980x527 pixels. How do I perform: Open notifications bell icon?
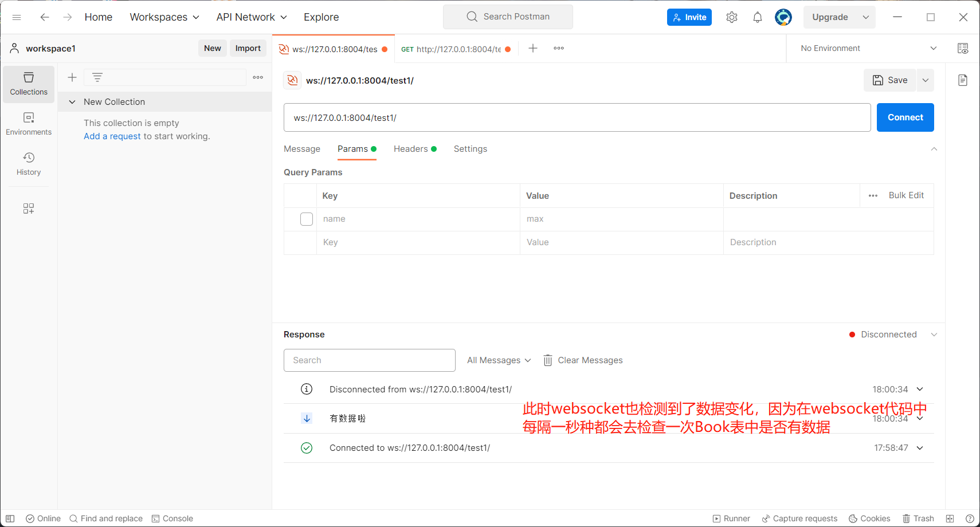758,17
